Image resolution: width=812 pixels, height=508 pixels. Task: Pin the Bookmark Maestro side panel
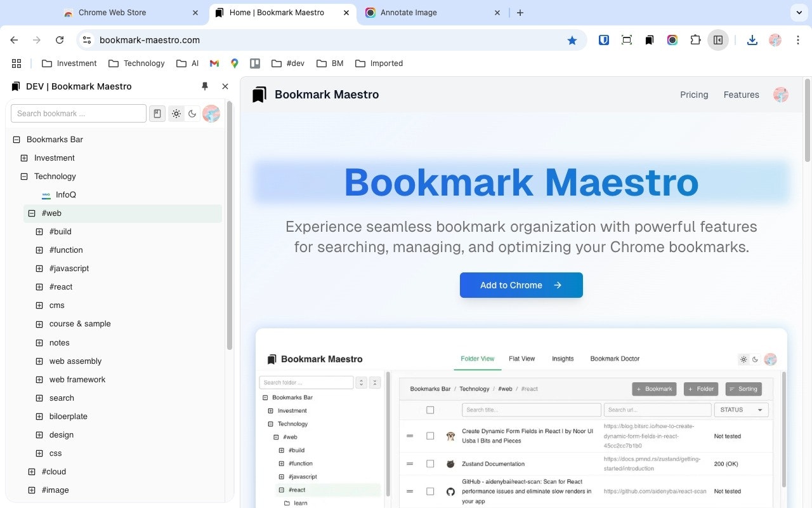coord(205,86)
